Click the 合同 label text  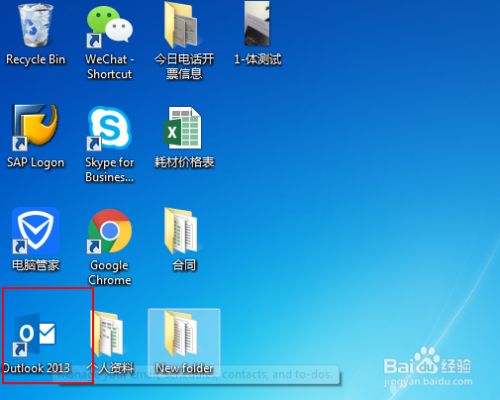pyautogui.click(x=184, y=265)
